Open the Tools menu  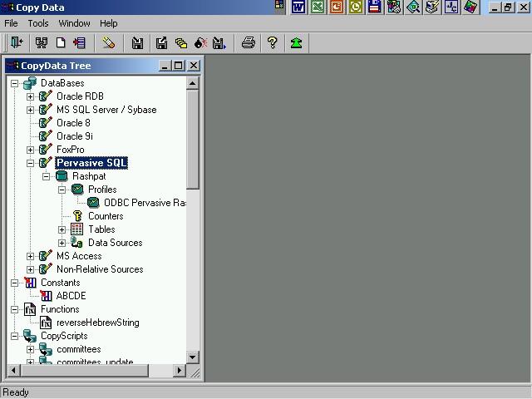pyautogui.click(x=38, y=23)
